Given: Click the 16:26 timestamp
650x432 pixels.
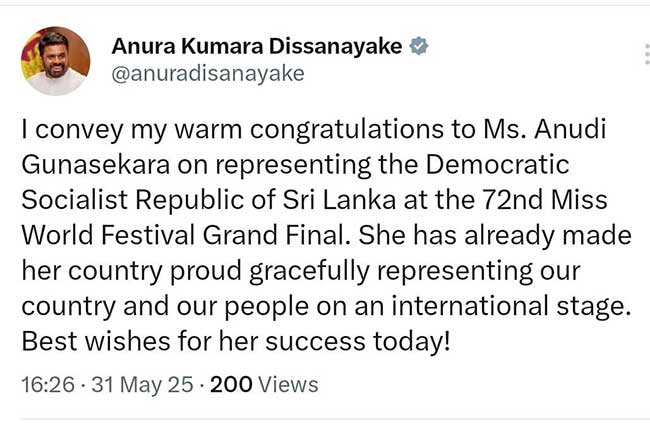Looking at the screenshot, I should [x=46, y=384].
